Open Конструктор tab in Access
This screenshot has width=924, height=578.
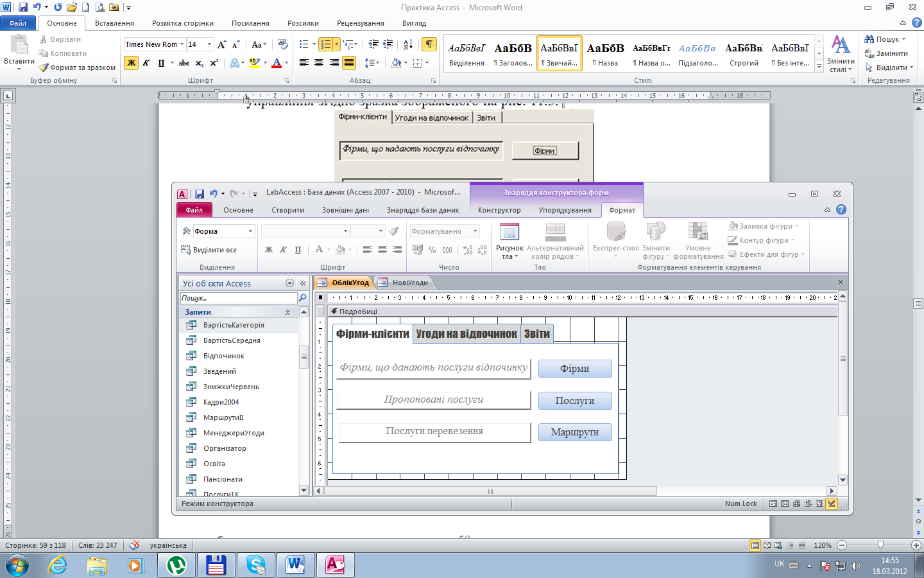pyautogui.click(x=499, y=210)
